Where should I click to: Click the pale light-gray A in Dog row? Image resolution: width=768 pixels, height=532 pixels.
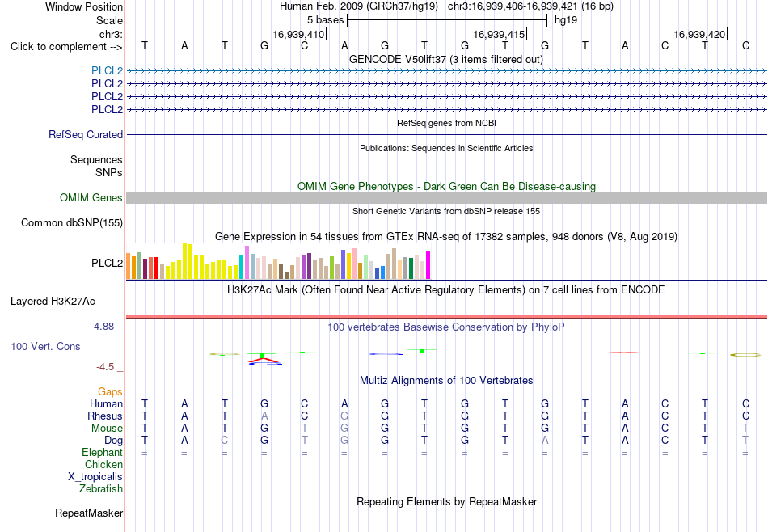point(545,441)
